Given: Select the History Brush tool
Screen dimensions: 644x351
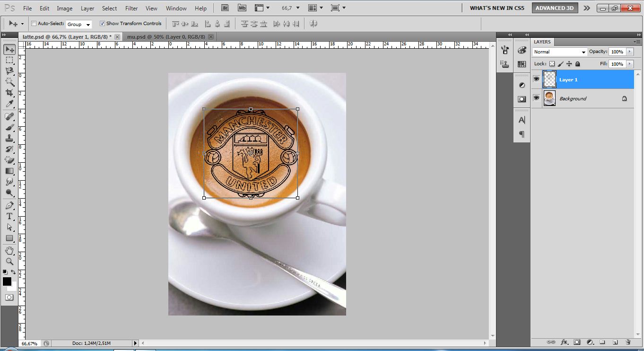Looking at the screenshot, I should (x=9, y=149).
